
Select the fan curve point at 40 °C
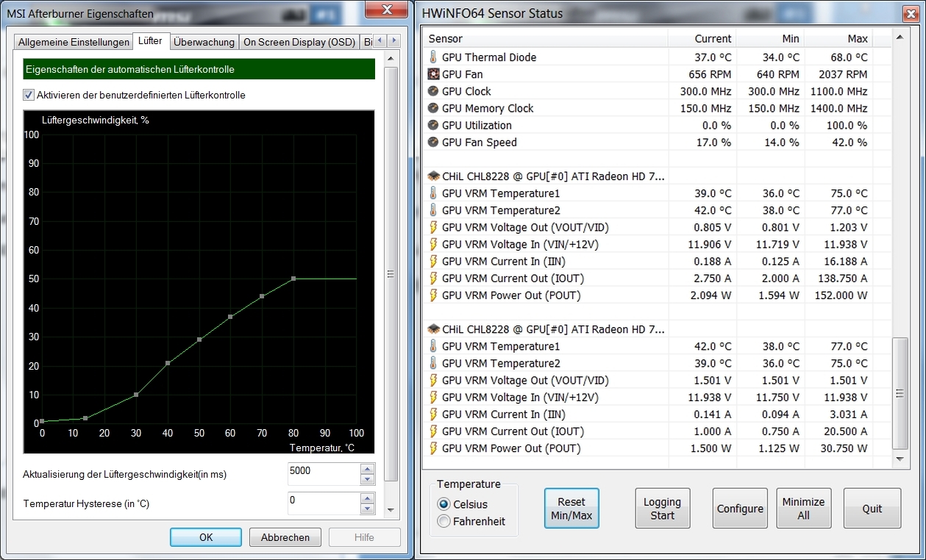pyautogui.click(x=168, y=363)
